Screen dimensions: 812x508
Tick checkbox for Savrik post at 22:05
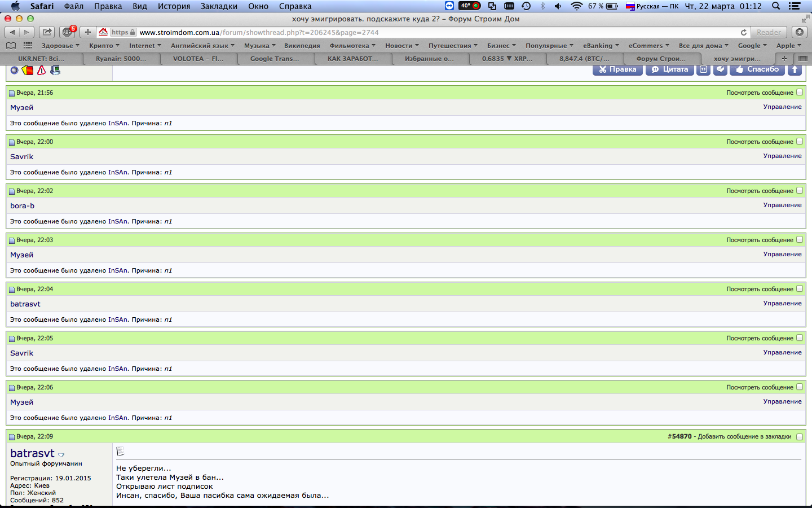800,338
